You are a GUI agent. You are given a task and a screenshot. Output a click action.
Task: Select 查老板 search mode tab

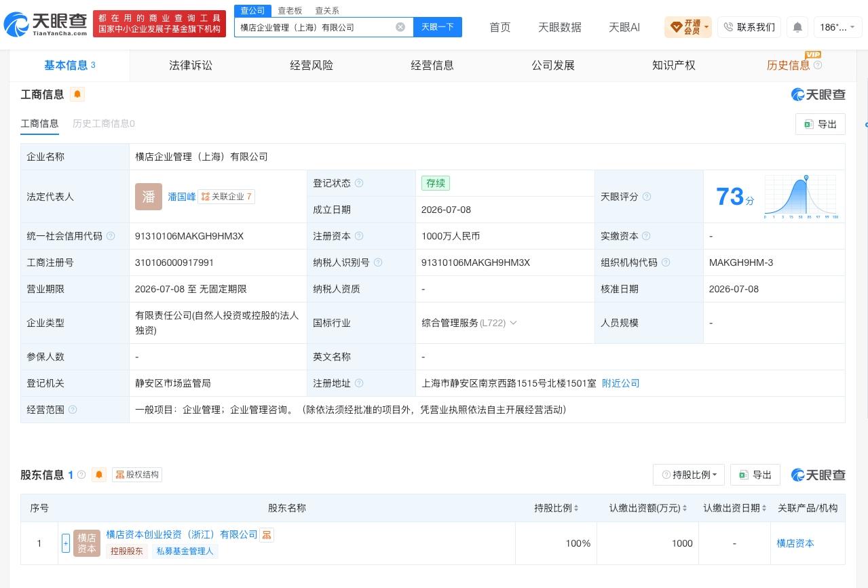tap(290, 10)
